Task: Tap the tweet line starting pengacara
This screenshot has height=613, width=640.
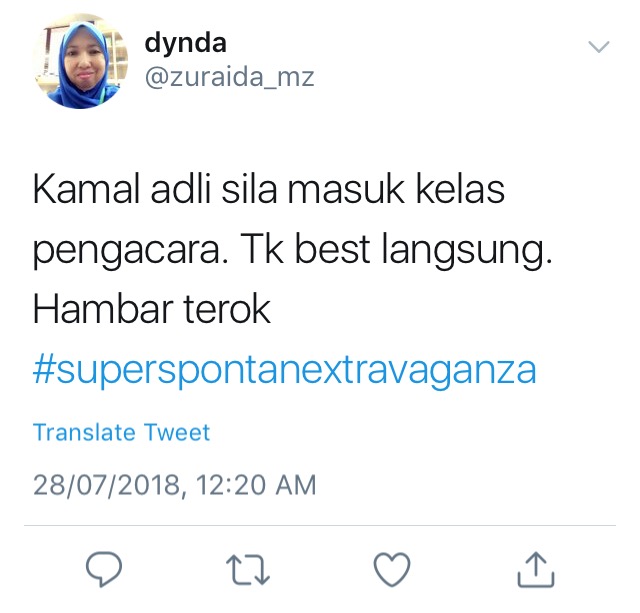Action: tap(292, 250)
